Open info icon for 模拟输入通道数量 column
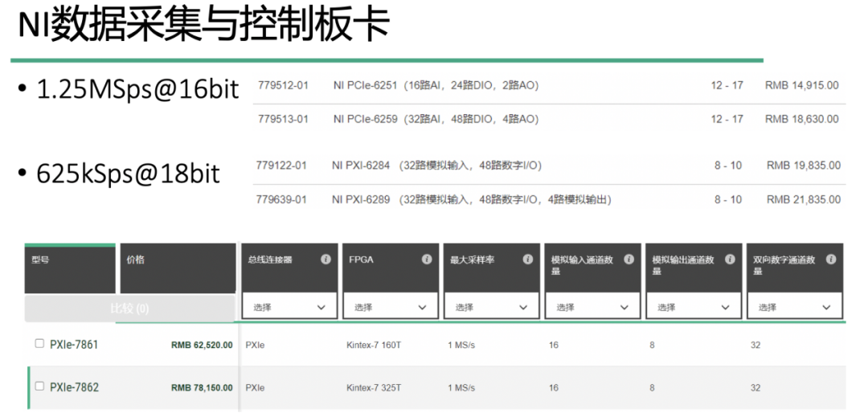 click(x=628, y=259)
